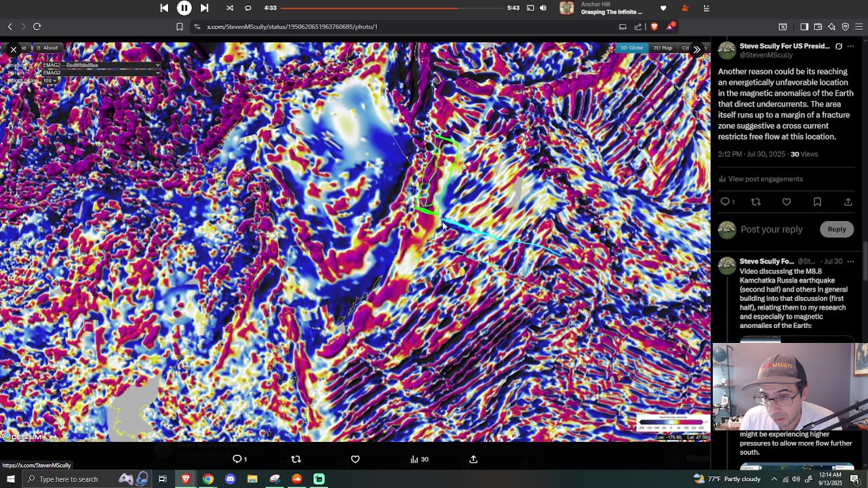The height and width of the screenshot is (488, 868).
Task: Reload the current page
Action: [37, 26]
